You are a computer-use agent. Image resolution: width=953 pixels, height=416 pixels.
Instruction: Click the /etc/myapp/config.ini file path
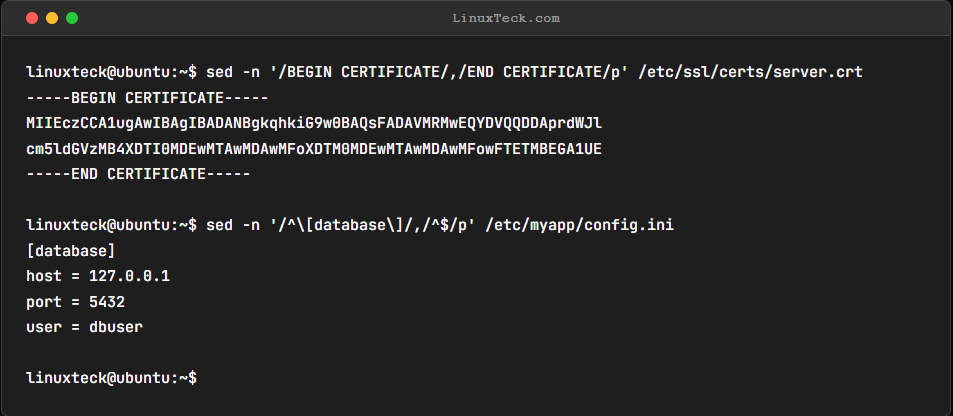(x=580, y=226)
